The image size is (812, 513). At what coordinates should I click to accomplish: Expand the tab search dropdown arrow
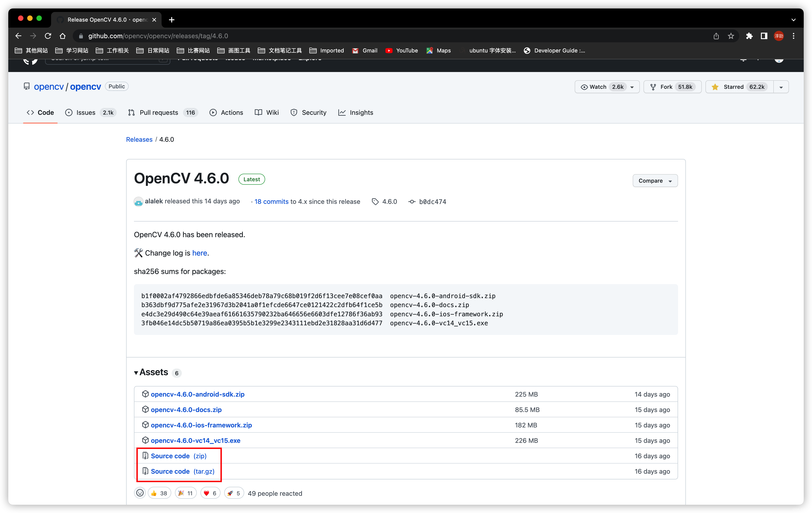coord(793,20)
